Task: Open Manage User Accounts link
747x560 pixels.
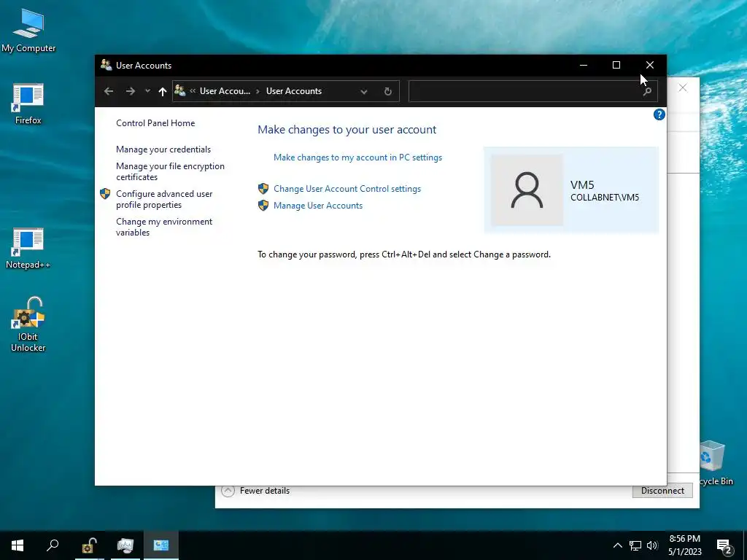Action: pyautogui.click(x=318, y=205)
